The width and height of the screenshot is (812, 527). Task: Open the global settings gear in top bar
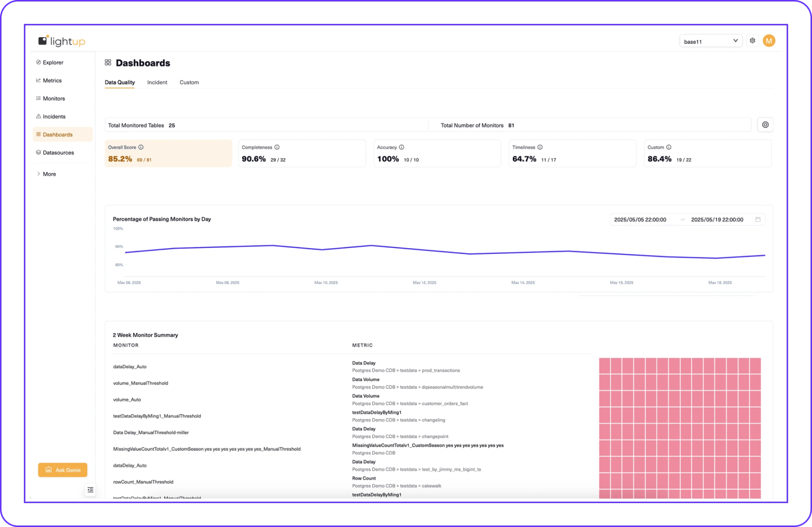point(753,40)
